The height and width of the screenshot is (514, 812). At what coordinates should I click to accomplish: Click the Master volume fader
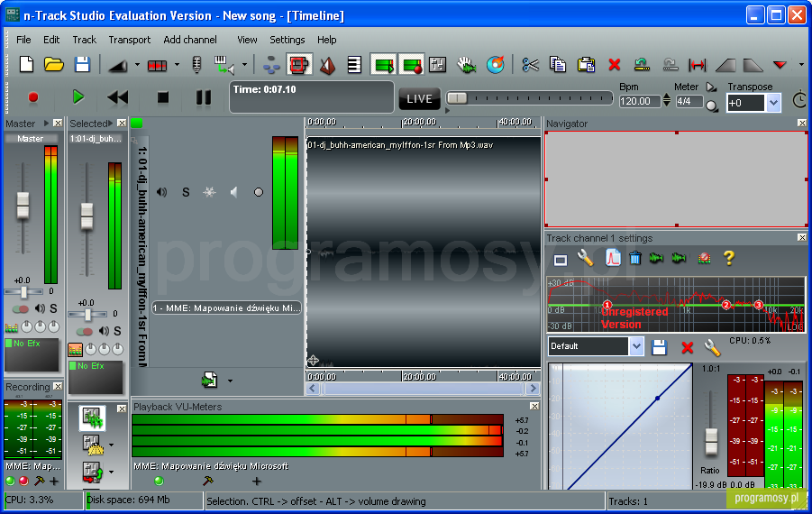tap(23, 205)
